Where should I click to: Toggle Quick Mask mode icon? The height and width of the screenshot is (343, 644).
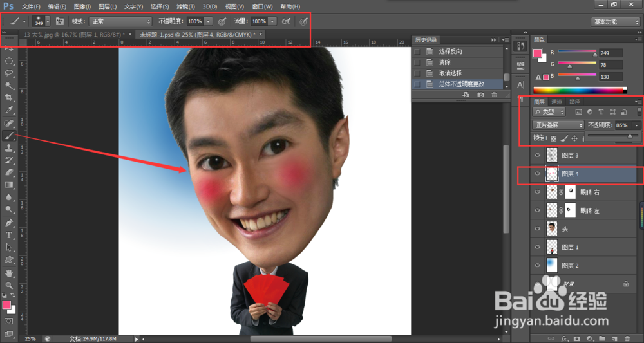pos(8,321)
